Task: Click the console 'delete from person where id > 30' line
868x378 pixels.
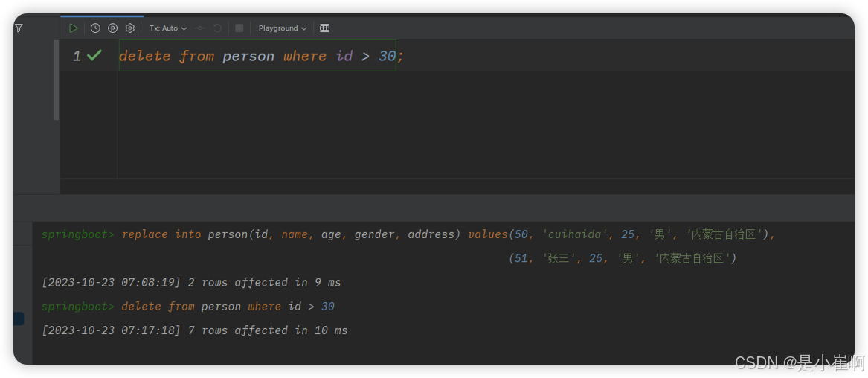Action: tap(228, 307)
